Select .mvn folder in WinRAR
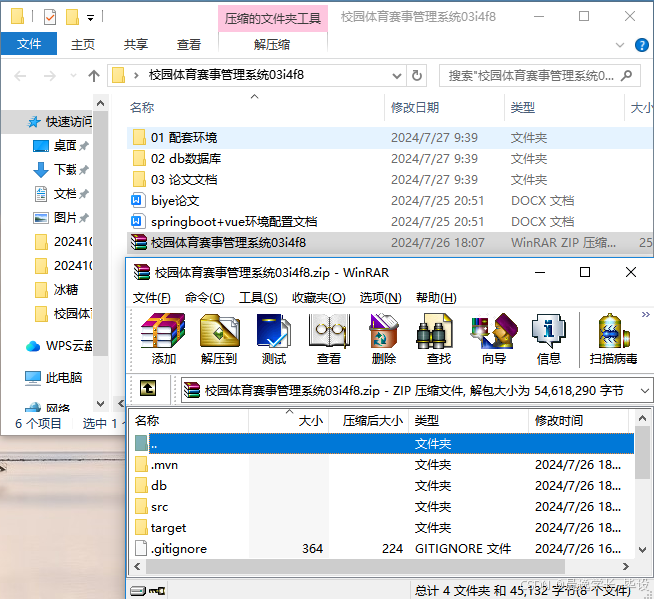The height and width of the screenshot is (599, 654). (383, 465)
